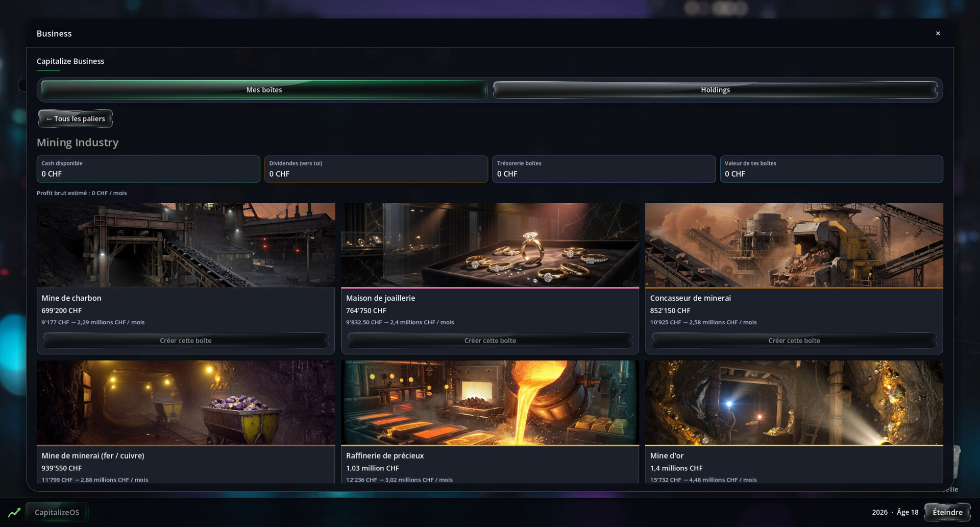Close the Business window
Viewport: 980px width, 527px height.
tap(938, 33)
